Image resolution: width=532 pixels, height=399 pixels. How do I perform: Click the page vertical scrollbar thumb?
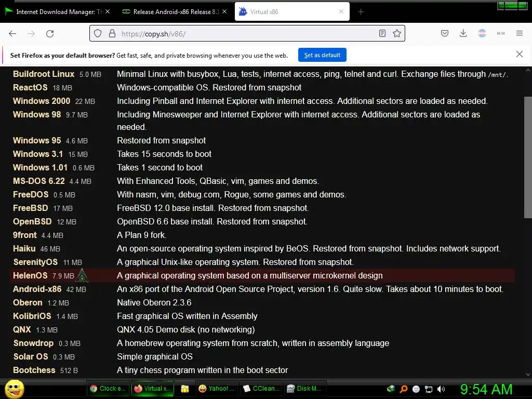point(528,157)
